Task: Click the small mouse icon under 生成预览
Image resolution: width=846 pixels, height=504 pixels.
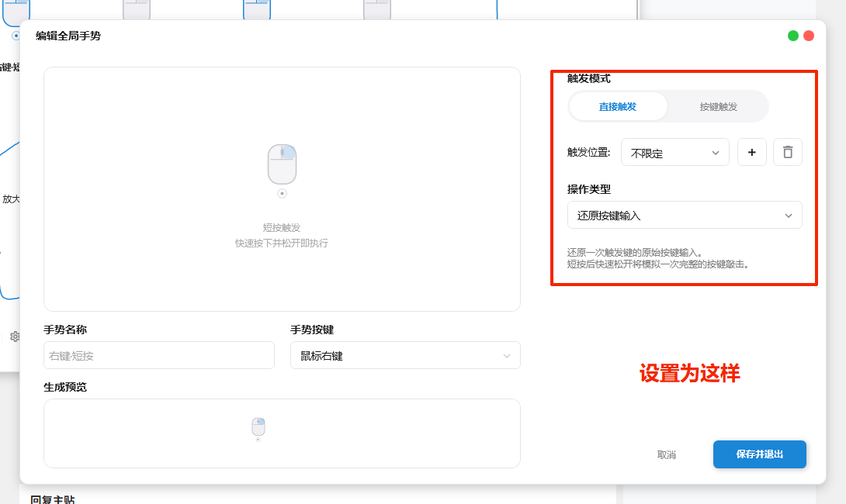Action: click(x=258, y=426)
